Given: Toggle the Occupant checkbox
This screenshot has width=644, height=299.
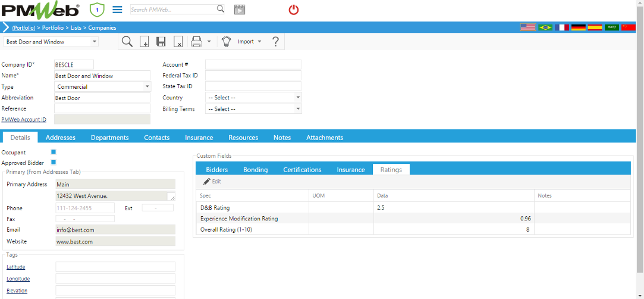Looking at the screenshot, I should click(x=54, y=152).
